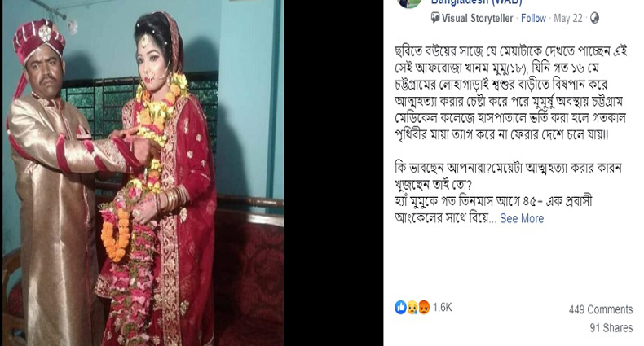644x346 pixels.
Task: Click the Follow link
Action: (533, 19)
